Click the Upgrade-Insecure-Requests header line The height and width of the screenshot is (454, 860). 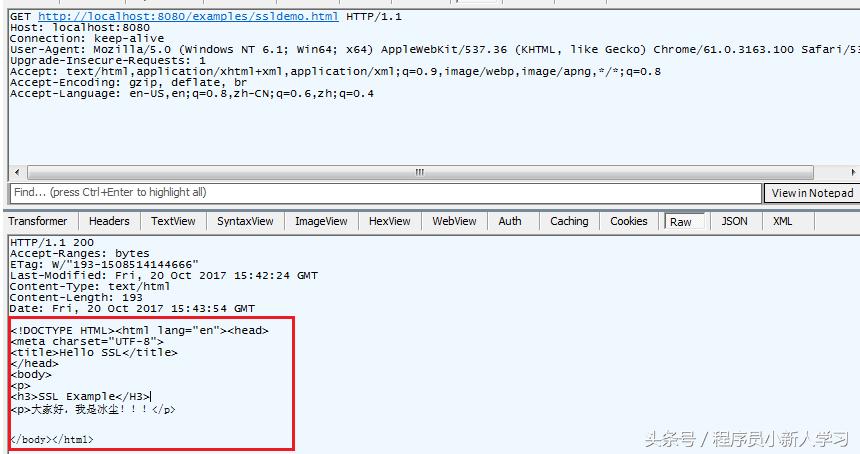pos(108,60)
